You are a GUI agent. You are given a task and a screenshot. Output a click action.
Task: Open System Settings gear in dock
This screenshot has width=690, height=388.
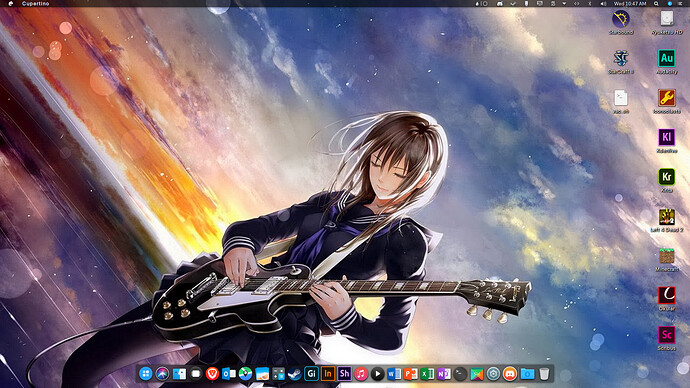[493, 374]
